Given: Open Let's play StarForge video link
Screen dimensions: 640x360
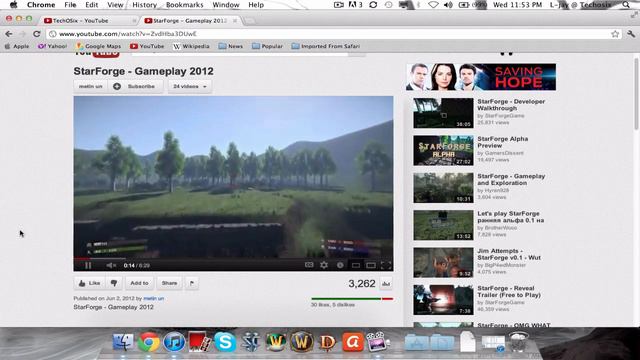Looking at the screenshot, I should [511, 217].
